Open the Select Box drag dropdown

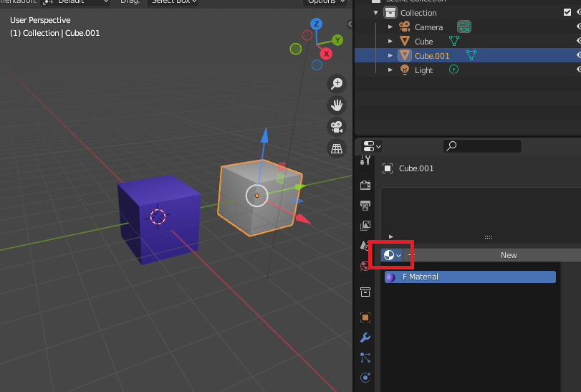173,2
